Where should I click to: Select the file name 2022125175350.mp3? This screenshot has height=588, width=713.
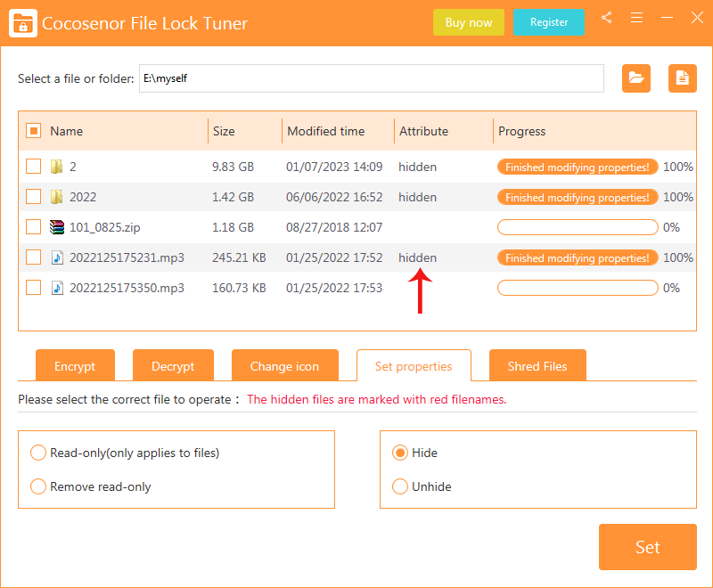[127, 288]
